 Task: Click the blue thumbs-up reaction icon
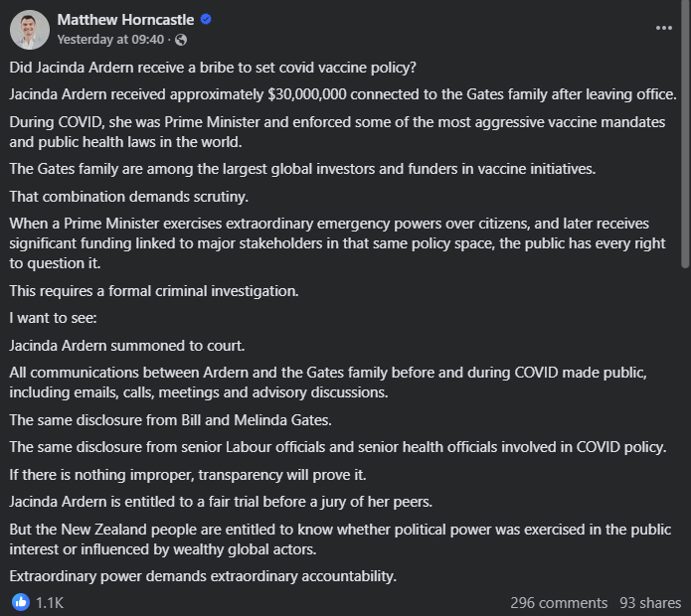(x=21, y=602)
